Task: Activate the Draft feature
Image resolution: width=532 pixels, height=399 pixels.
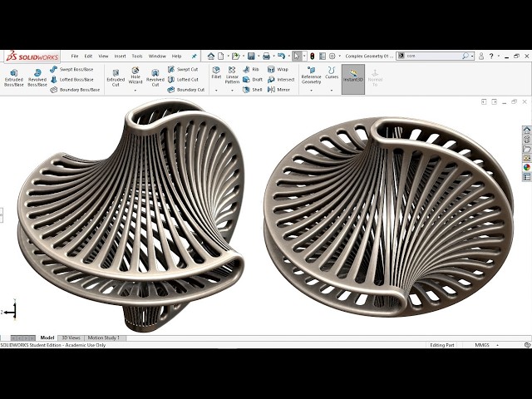Action: pyautogui.click(x=253, y=80)
